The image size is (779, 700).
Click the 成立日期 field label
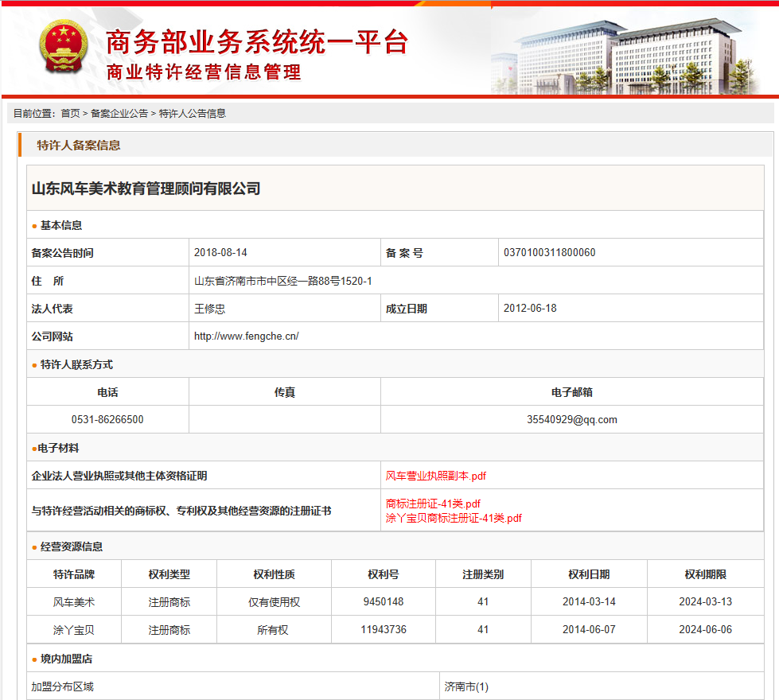tap(407, 309)
